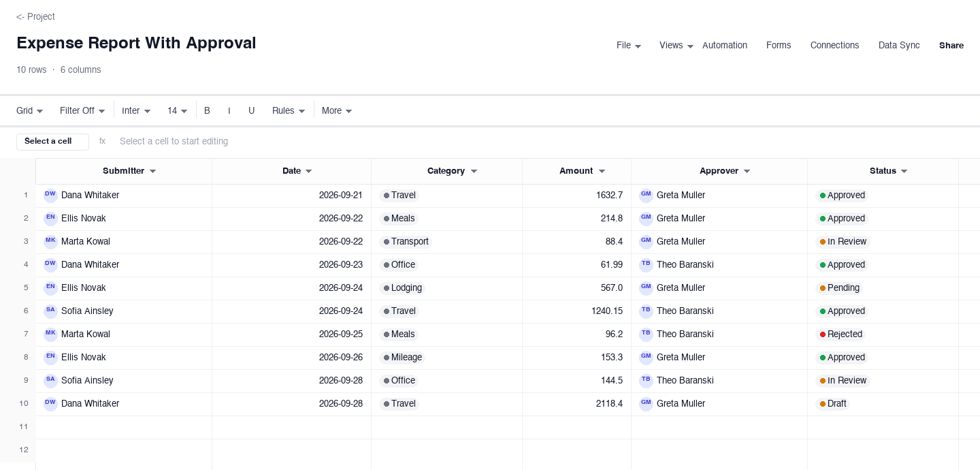Click the Expense Report With Approval title
980x470 pixels.
coord(136,43)
